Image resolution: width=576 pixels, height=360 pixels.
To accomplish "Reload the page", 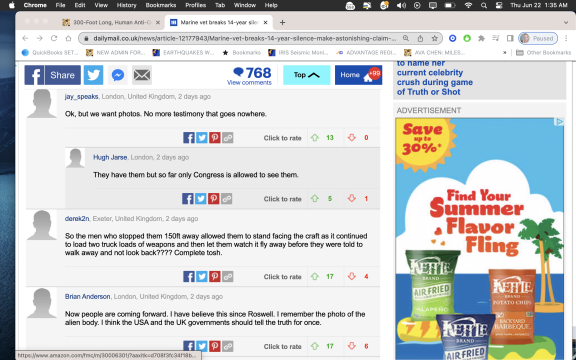I will pyautogui.click(x=54, y=38).
